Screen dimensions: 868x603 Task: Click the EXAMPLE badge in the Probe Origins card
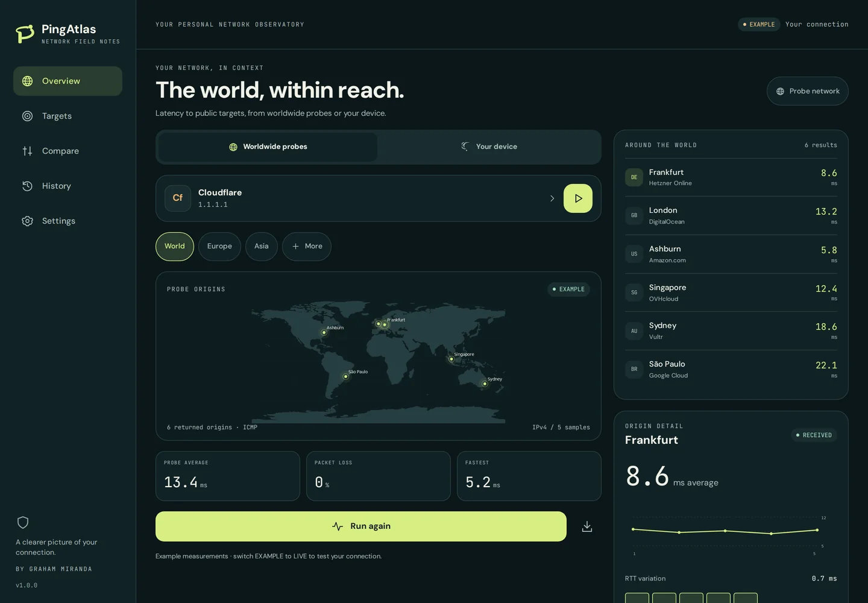[568, 289]
